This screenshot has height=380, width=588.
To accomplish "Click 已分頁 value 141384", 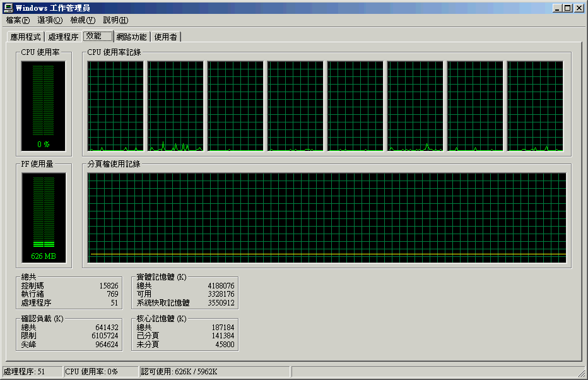I will 223,336.
